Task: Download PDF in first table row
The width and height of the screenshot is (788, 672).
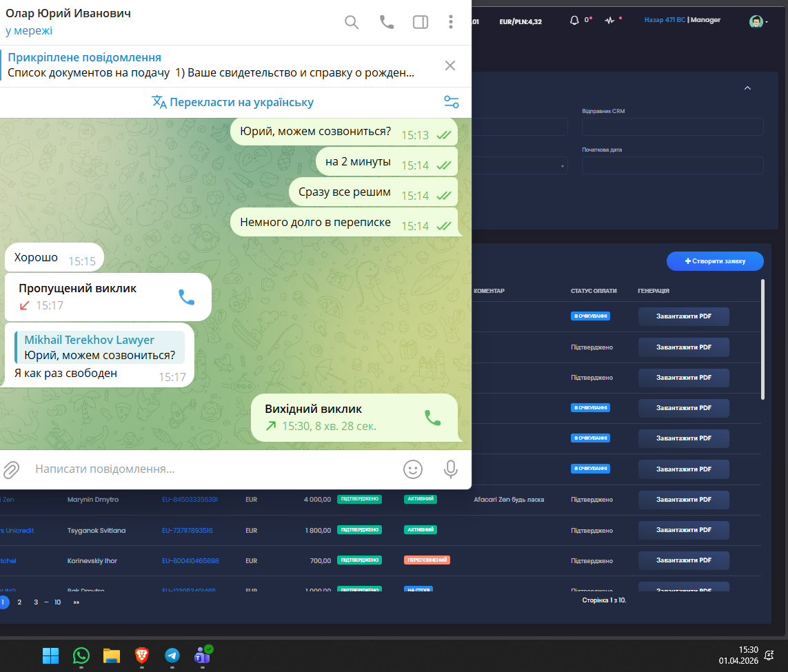Action: [683, 316]
